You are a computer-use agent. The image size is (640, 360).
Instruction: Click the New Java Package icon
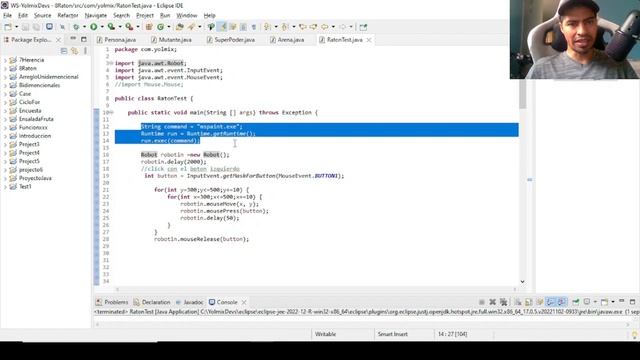(149, 27)
